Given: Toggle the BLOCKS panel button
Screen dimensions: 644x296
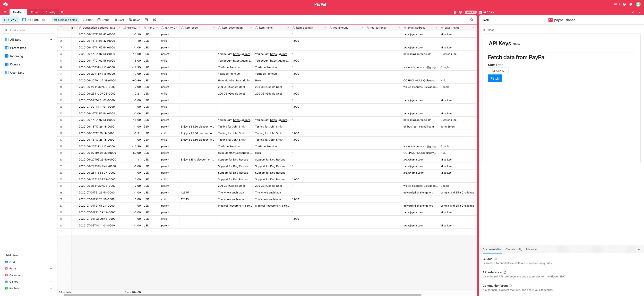Looking at the screenshot, I should coord(486,12).
